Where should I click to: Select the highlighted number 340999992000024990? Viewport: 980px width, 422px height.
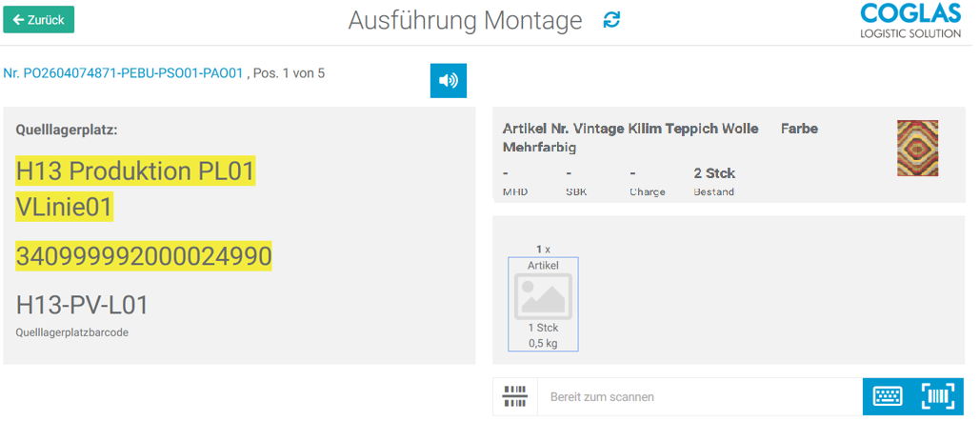click(x=144, y=256)
